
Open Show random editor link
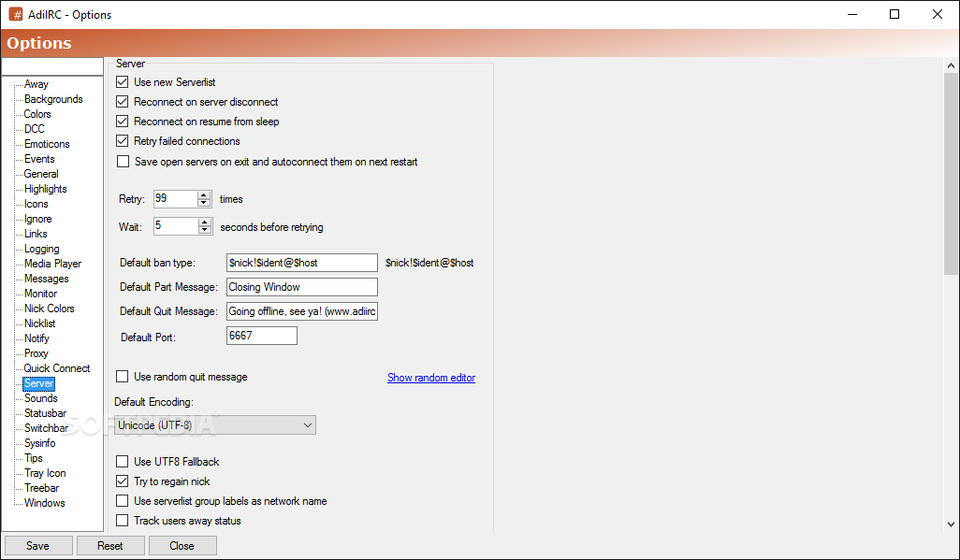431,378
